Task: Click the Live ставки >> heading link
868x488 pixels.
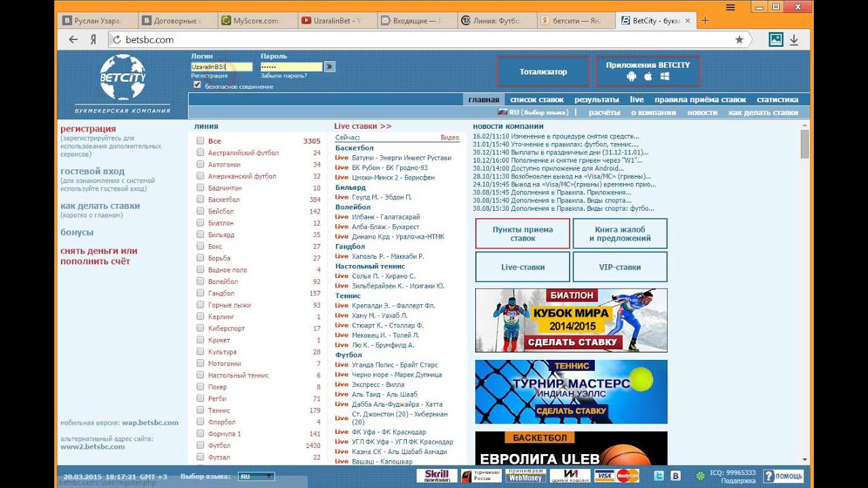Action: click(x=363, y=126)
